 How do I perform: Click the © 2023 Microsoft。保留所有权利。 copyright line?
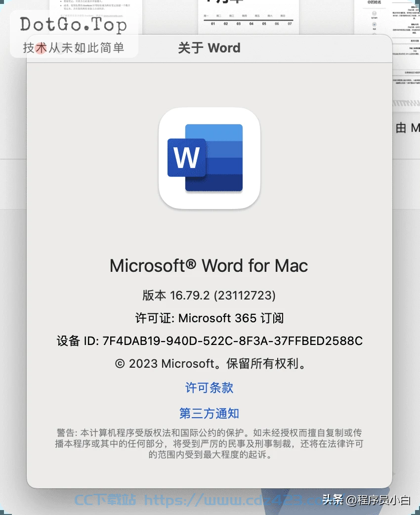click(x=210, y=364)
